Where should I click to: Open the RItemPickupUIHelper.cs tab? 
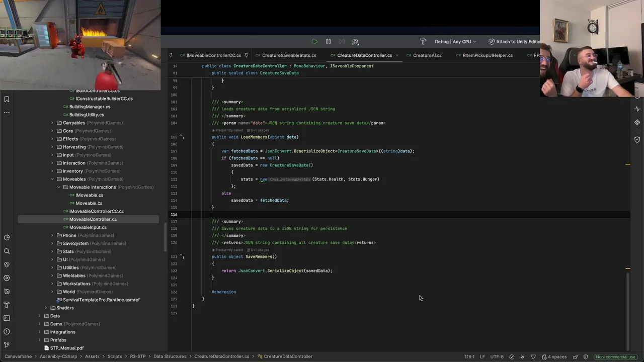tap(488, 55)
